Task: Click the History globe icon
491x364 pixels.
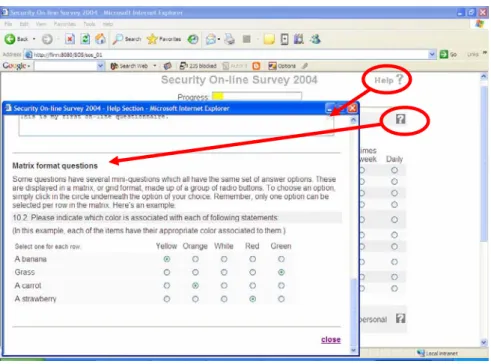Action: coord(193,39)
